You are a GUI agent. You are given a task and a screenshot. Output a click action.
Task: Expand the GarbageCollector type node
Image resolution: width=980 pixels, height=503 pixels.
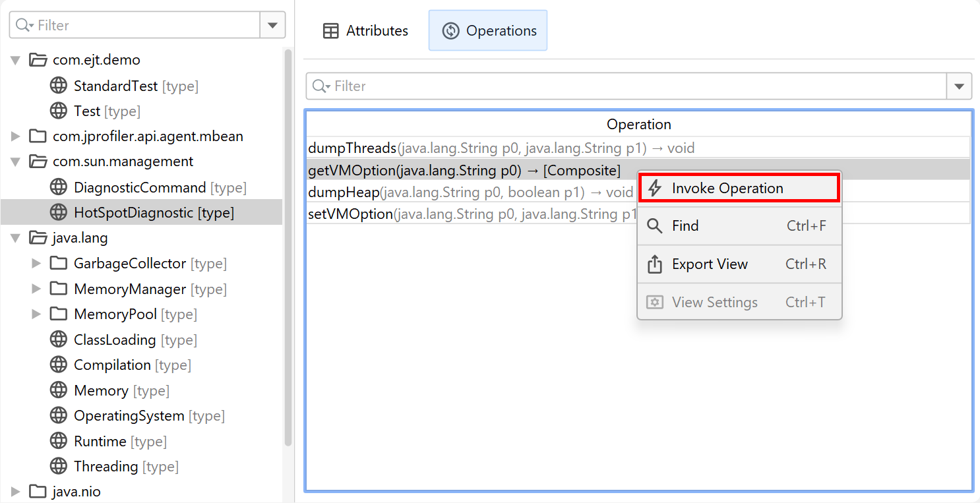37,264
